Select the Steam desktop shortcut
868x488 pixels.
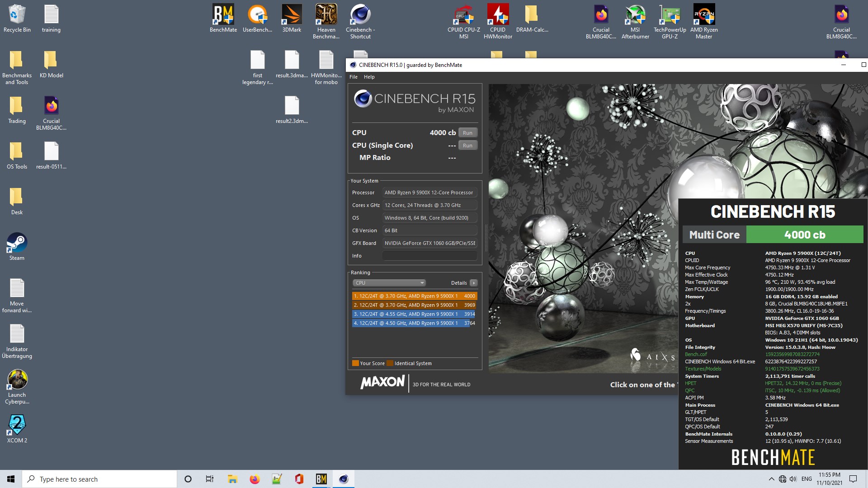(17, 247)
